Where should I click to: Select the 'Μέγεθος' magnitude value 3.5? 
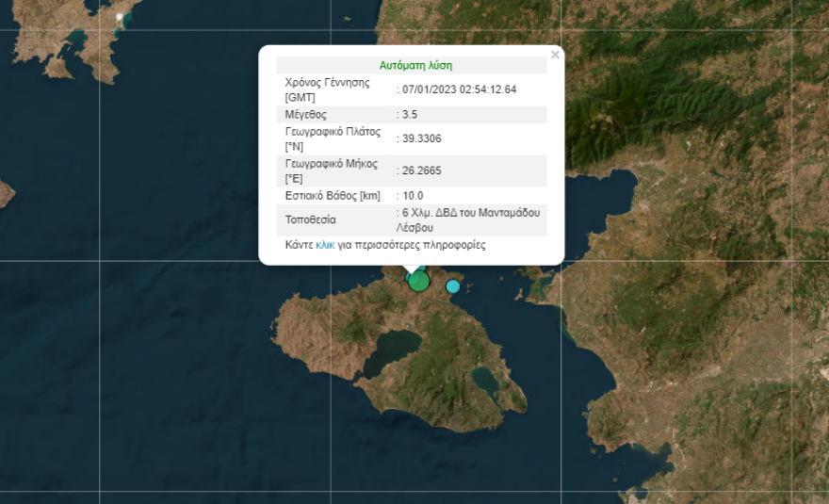(x=409, y=114)
